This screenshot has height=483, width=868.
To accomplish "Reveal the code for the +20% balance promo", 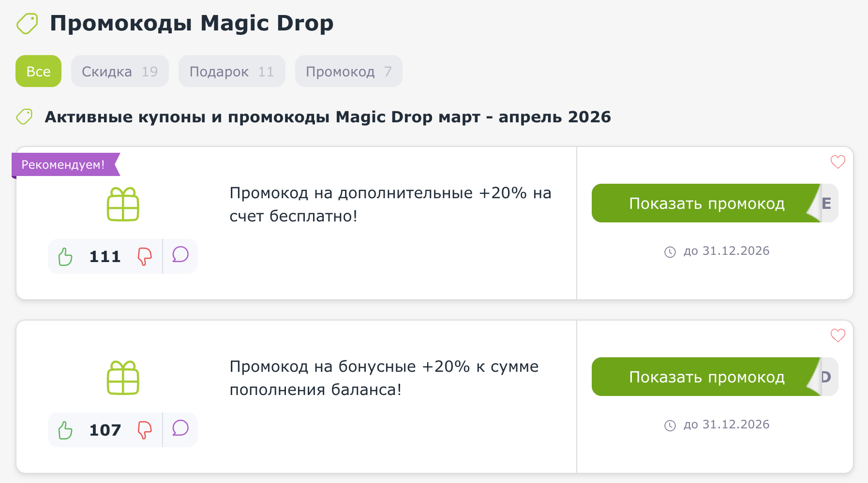I will pos(706,204).
